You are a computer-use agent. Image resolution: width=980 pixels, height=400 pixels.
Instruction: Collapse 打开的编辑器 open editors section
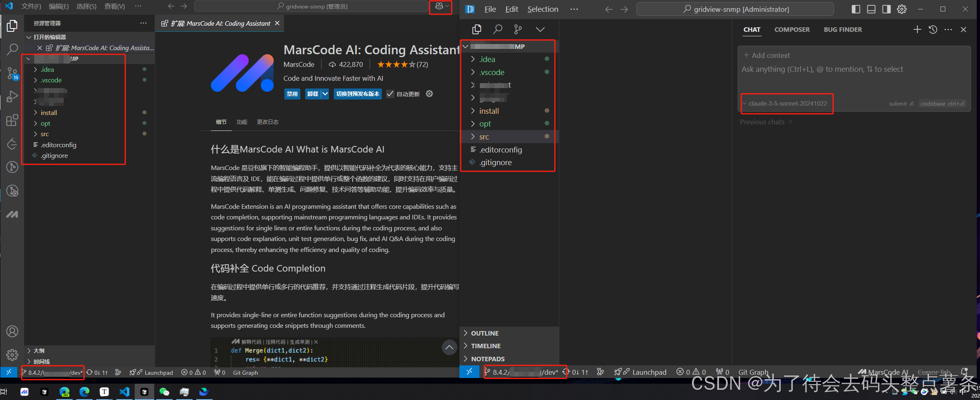click(x=89, y=37)
